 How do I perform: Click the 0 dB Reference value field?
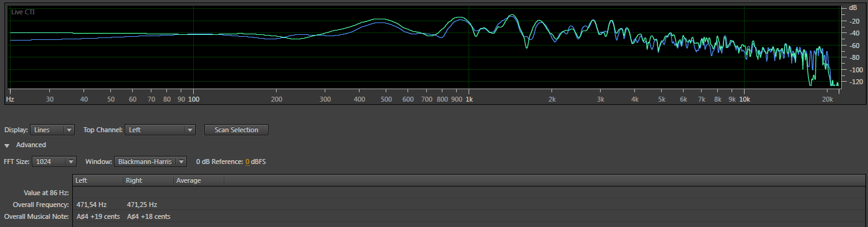[247, 162]
